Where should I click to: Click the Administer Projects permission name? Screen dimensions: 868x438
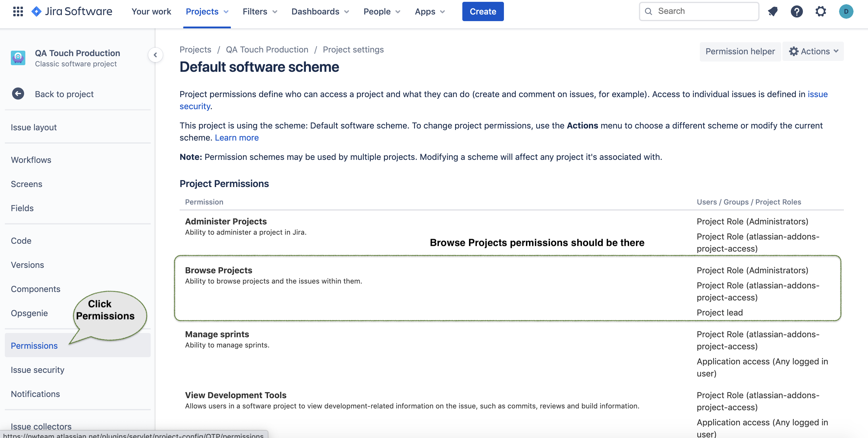[x=226, y=221]
